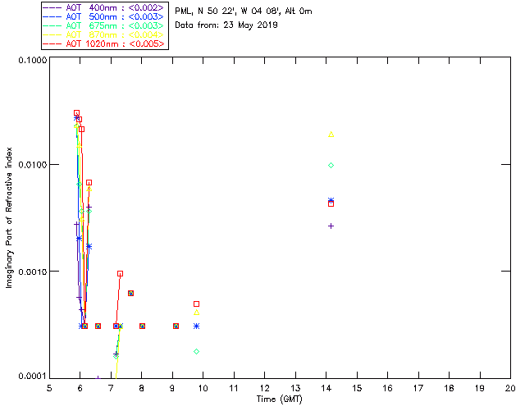Click the AOT 675nm legend entry
This screenshot has width=525, height=420.
[104, 25]
